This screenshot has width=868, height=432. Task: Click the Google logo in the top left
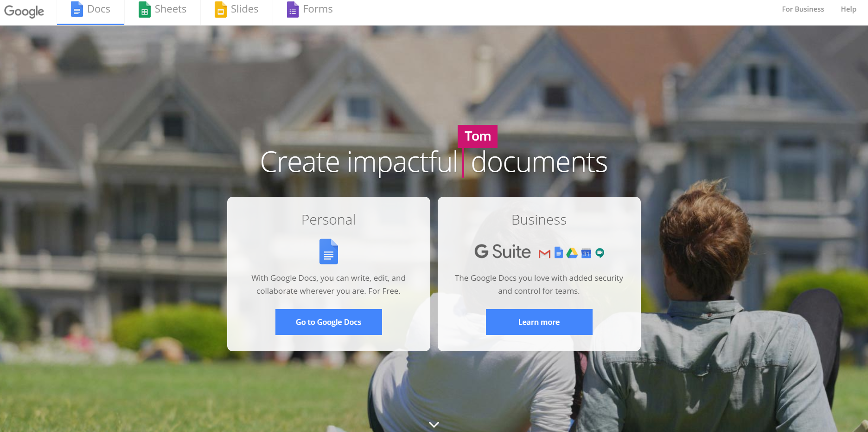coord(24,12)
